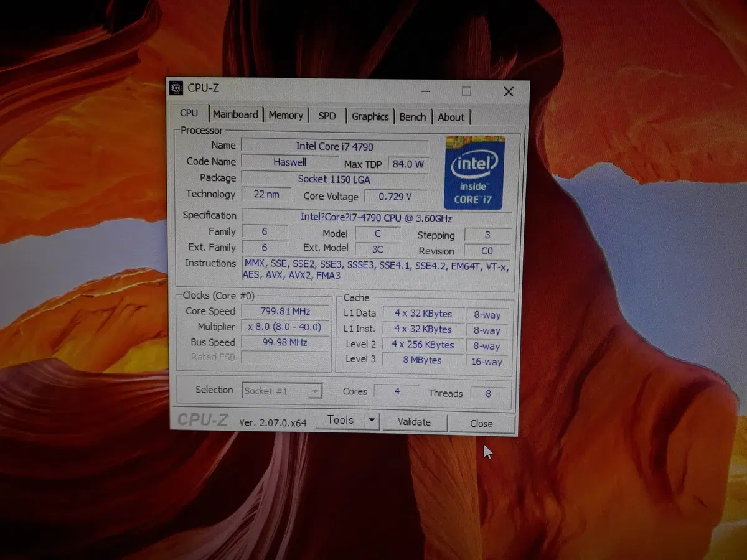Click the Level 3 '16-way' associativity
Image resolution: width=747 pixels, height=560 pixels.
[x=487, y=362]
